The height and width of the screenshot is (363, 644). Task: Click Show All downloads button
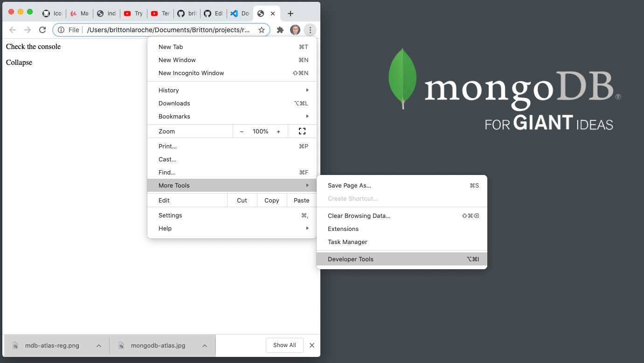coord(284,345)
